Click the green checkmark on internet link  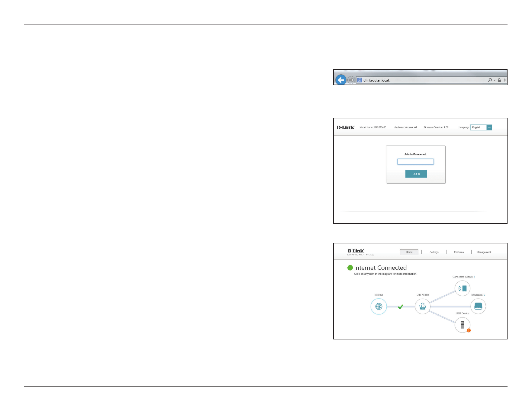point(401,307)
